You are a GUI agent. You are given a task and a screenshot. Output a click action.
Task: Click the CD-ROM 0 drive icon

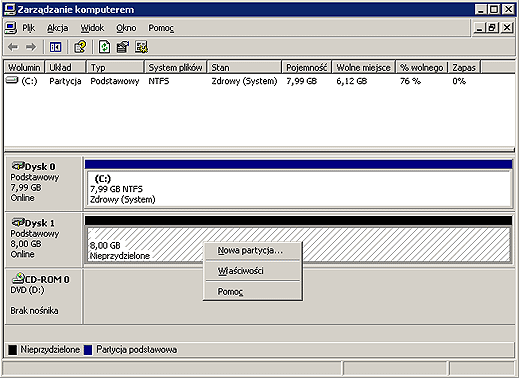tap(18, 278)
